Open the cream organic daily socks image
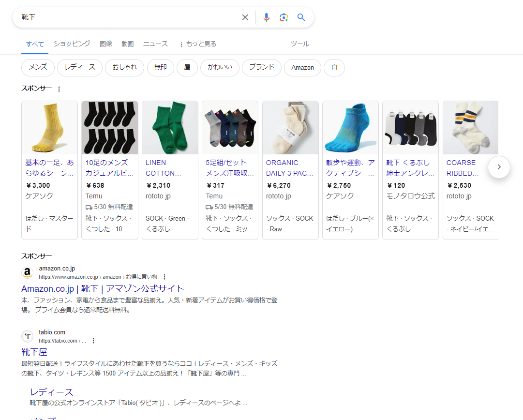This screenshot has height=420, width=523. (290, 128)
